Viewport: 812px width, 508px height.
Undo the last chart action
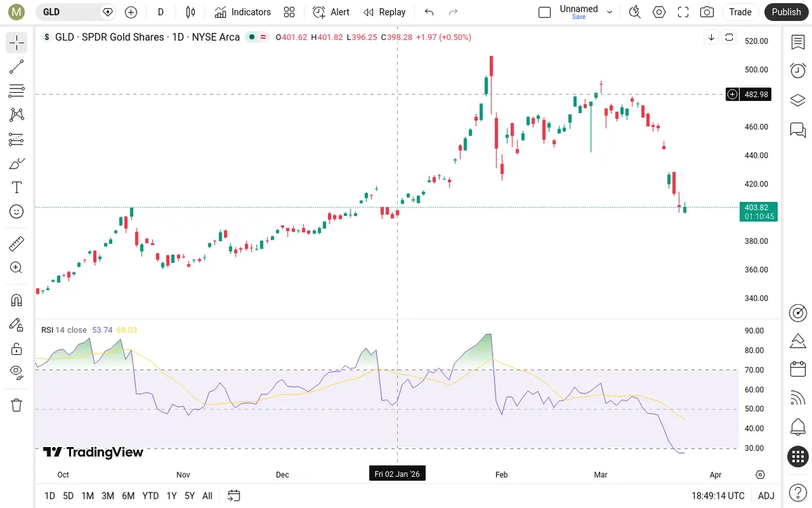click(429, 12)
